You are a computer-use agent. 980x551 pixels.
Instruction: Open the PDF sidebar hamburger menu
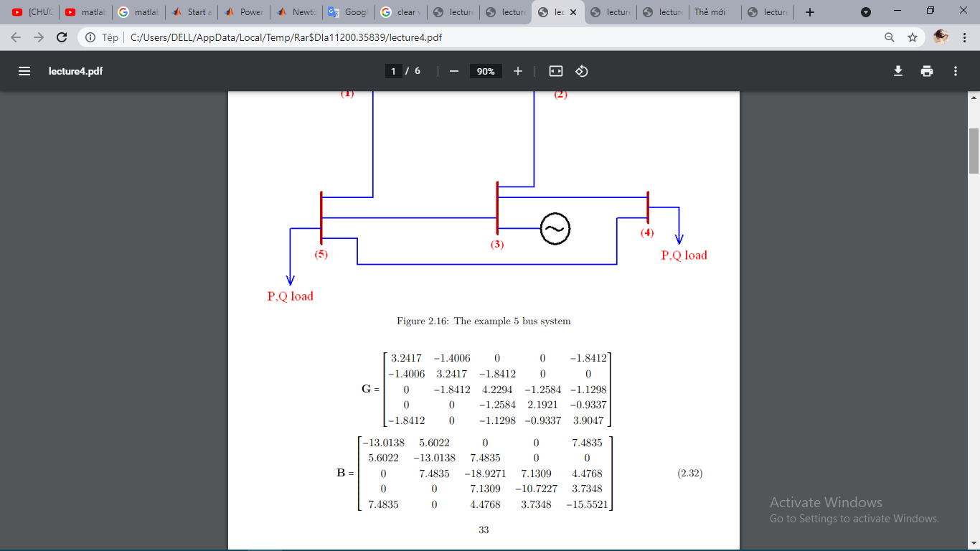coord(24,71)
